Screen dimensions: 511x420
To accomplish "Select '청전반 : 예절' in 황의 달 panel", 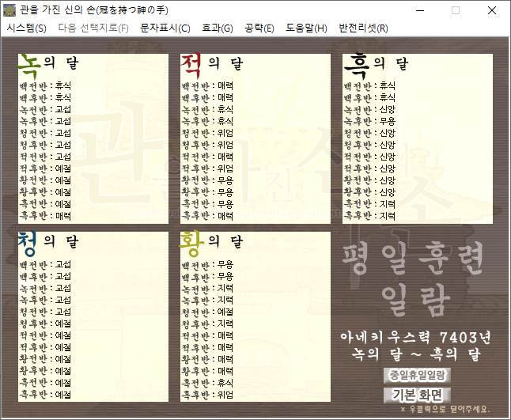I will click(x=207, y=312).
